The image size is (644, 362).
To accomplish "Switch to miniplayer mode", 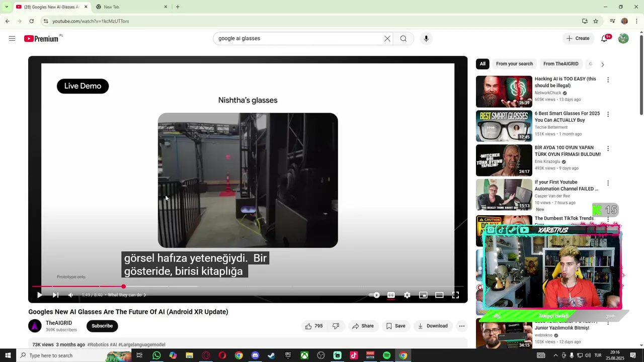I will [423, 295].
